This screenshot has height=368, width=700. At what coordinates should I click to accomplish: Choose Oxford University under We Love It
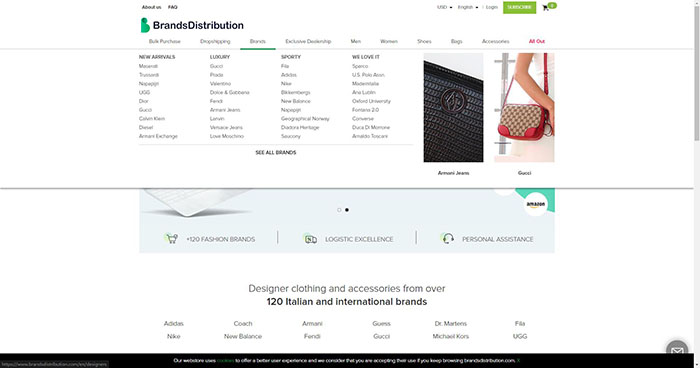click(x=371, y=101)
